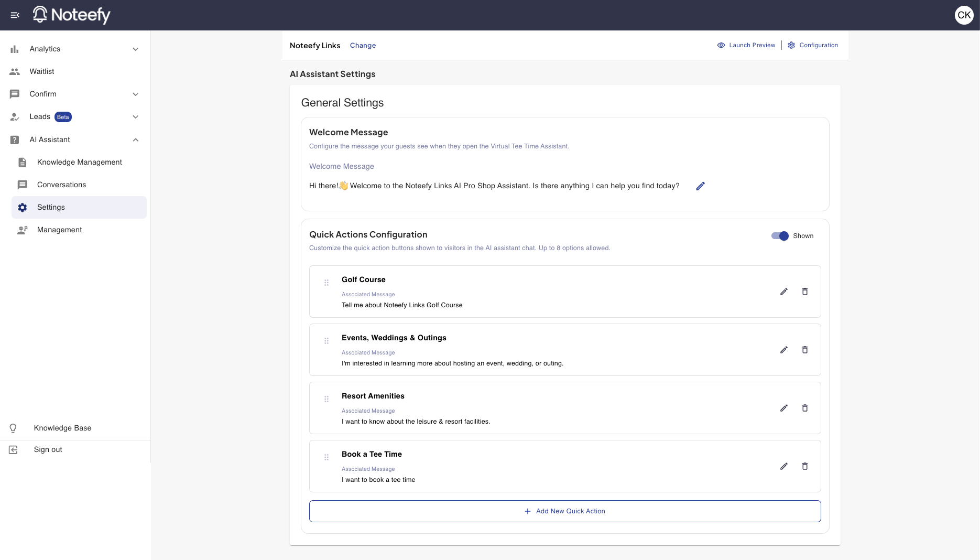Click the Change link beside Noteefy Links
This screenshot has width=980, height=560.
pyautogui.click(x=363, y=46)
